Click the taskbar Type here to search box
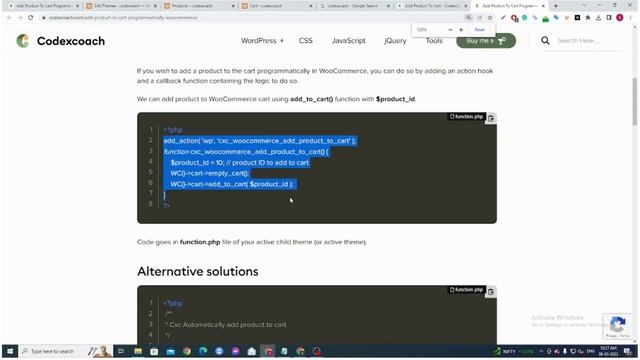This screenshot has width=640, height=360. pyautogui.click(x=65, y=351)
